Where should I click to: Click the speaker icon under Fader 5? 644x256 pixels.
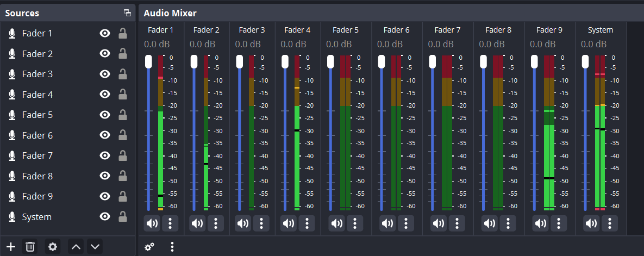337,223
